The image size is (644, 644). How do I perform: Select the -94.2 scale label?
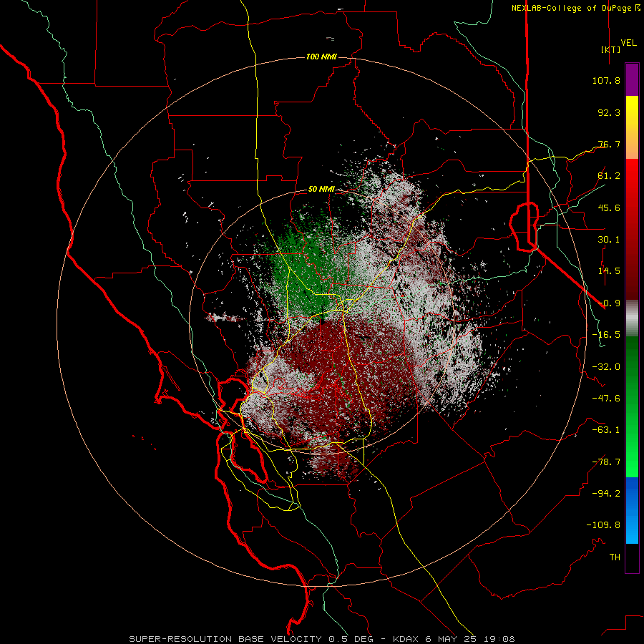pos(606,494)
